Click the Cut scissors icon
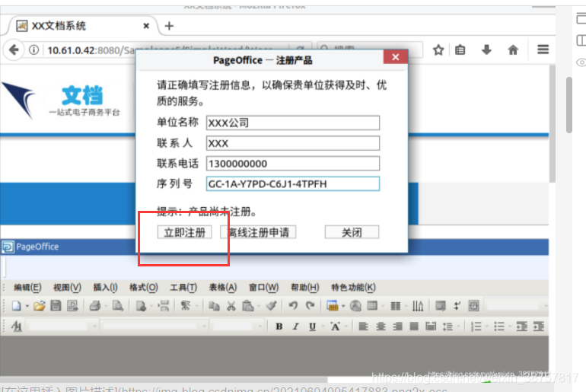This screenshot has width=586, height=392. click(231, 306)
